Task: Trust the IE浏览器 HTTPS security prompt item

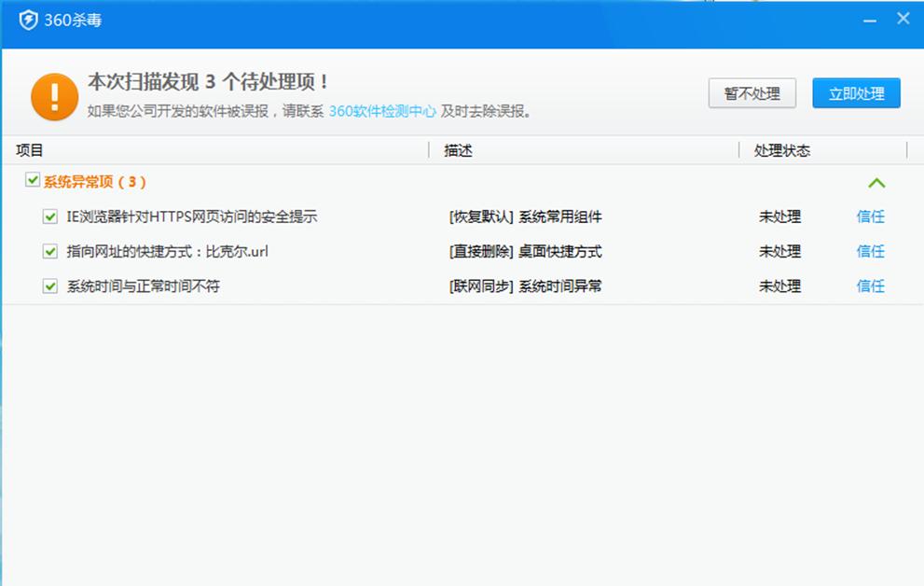Action: (870, 216)
